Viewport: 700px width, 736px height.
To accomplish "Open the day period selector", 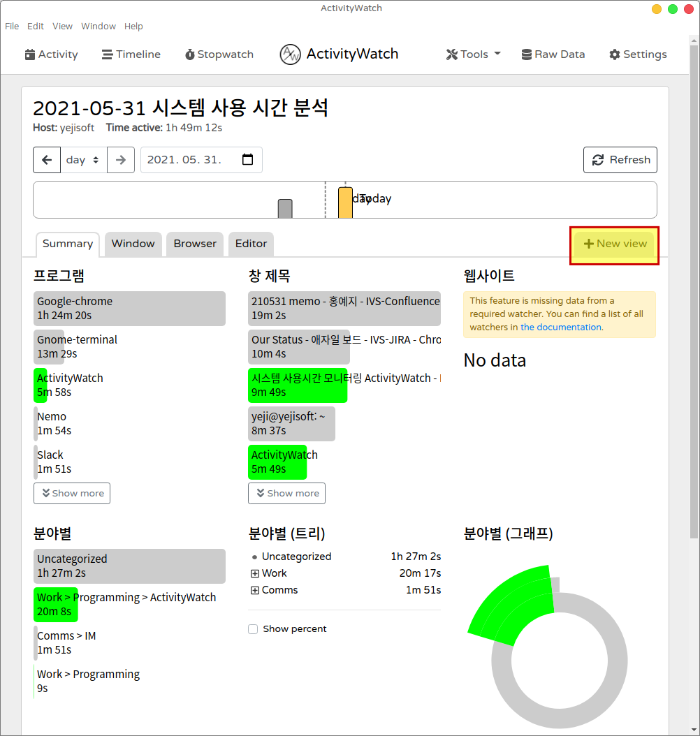I will (82, 160).
